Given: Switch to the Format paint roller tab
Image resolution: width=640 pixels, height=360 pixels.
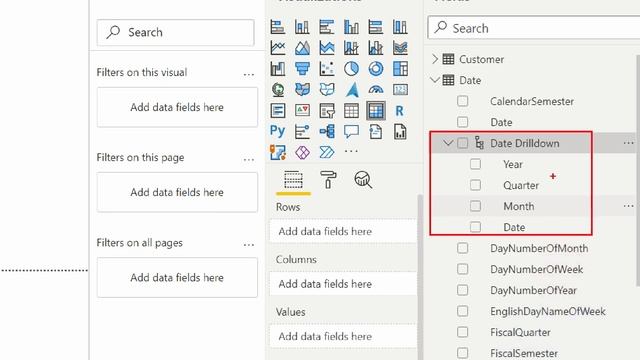Looking at the screenshot, I should [328, 180].
